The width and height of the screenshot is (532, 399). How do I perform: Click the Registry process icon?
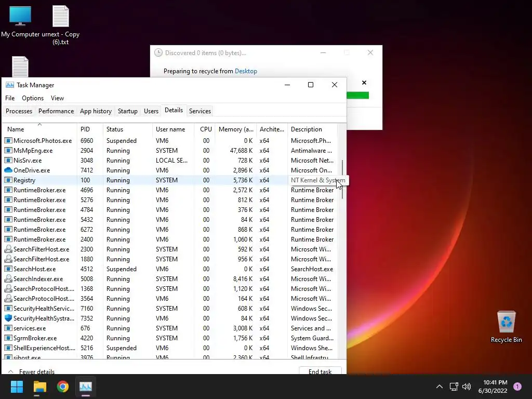pyautogui.click(x=8, y=180)
